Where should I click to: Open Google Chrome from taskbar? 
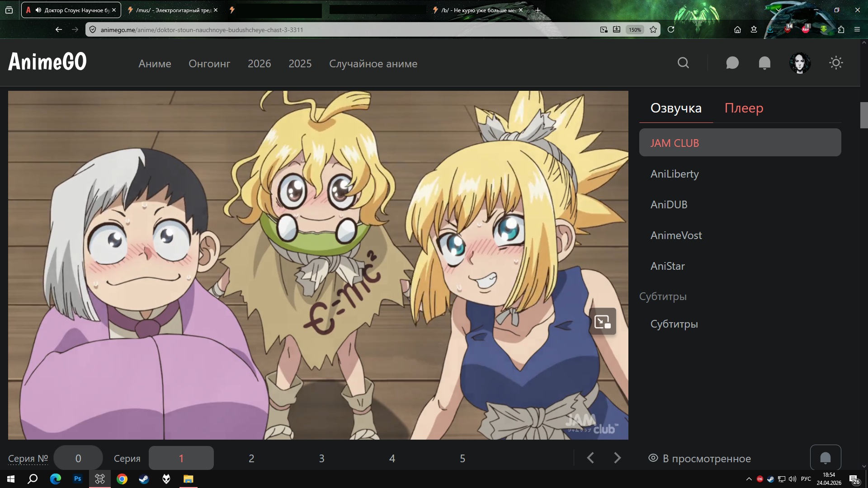click(122, 479)
